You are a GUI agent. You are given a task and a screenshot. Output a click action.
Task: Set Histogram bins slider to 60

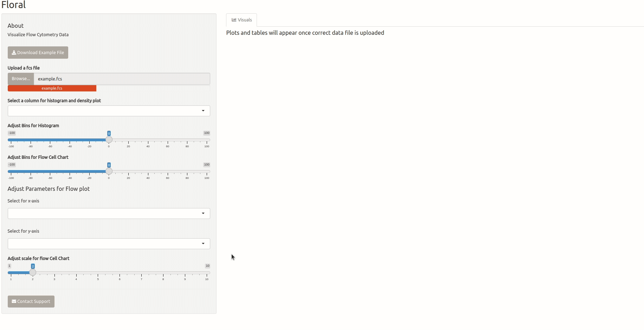pyautogui.click(x=168, y=140)
